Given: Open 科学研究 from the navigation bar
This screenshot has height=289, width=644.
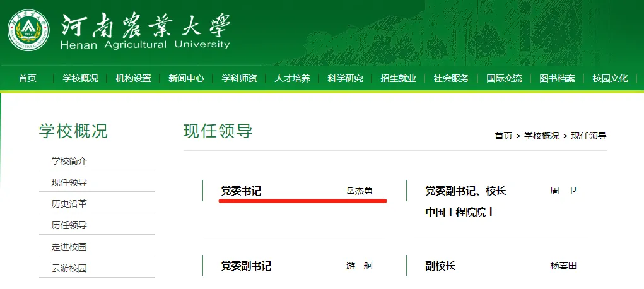Looking at the screenshot, I should click(345, 79).
